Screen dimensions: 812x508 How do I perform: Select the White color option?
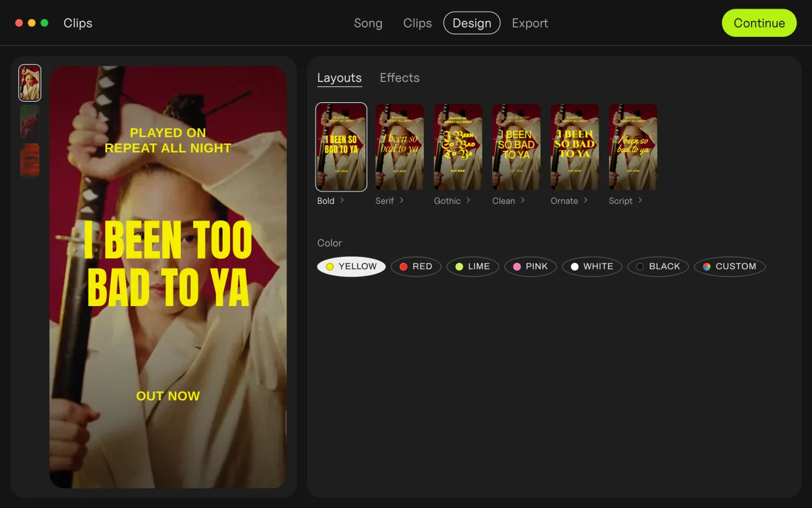[x=592, y=267]
